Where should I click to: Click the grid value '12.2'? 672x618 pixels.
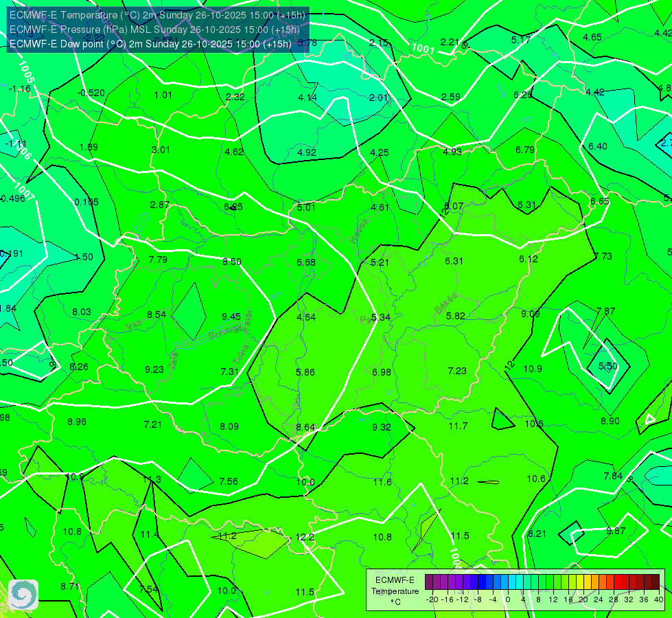[x=305, y=538]
